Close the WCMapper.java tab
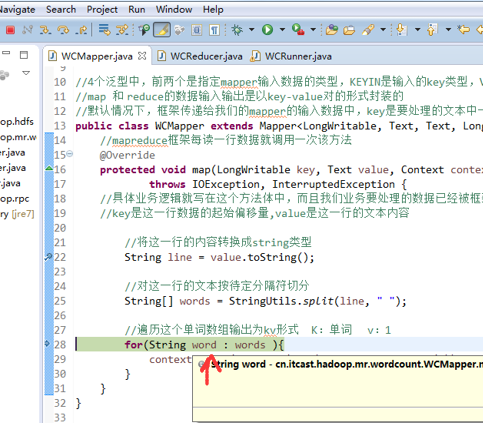Viewport: 483px width, 423px height. [x=142, y=56]
